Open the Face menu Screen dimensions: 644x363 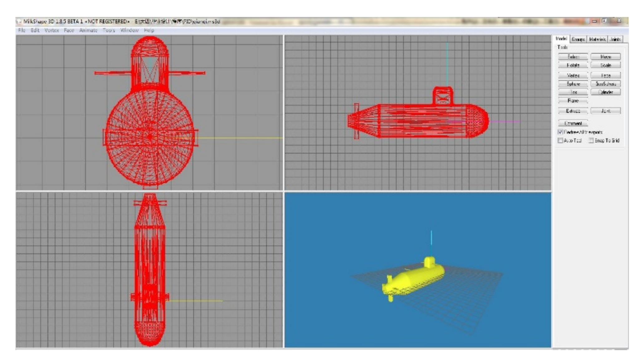pyautogui.click(x=69, y=31)
